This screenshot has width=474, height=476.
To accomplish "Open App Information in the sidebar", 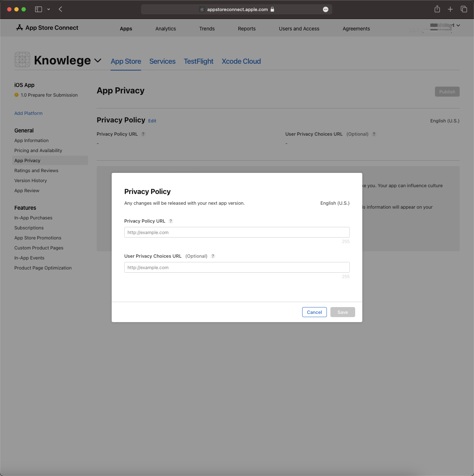I will (32, 141).
